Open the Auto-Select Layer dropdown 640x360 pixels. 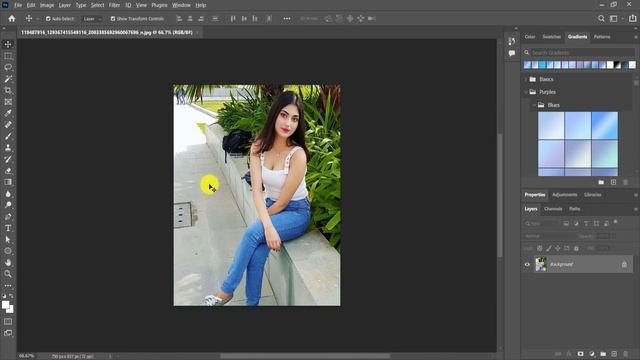coord(91,19)
